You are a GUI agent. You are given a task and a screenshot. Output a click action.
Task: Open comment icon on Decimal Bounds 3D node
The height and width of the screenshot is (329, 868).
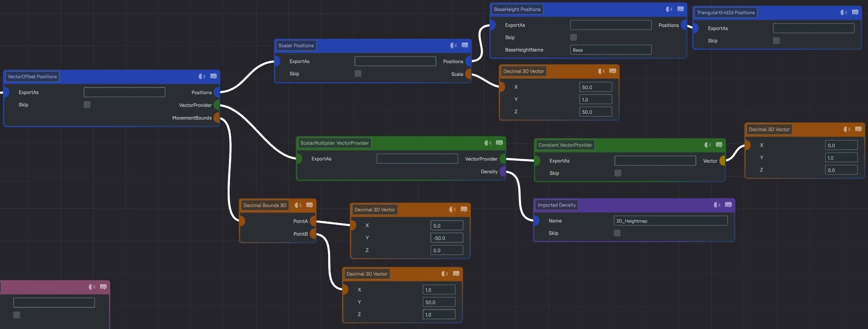coord(309,205)
